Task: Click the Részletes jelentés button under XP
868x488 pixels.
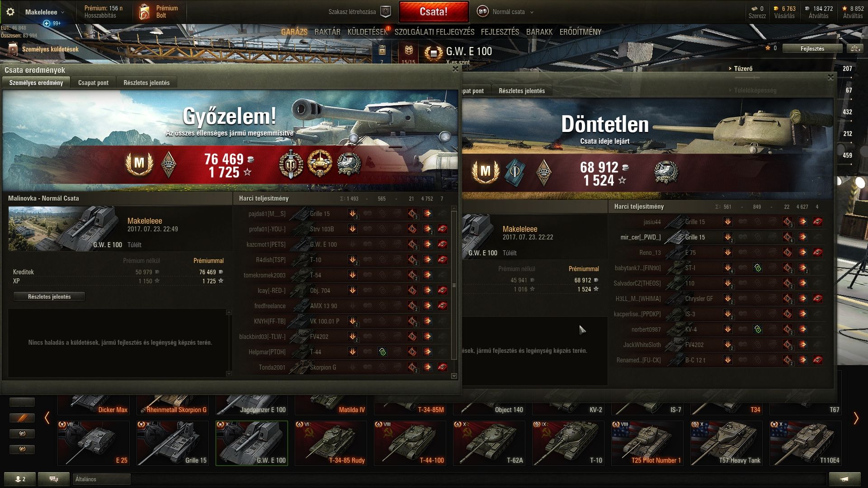Action: (x=49, y=297)
